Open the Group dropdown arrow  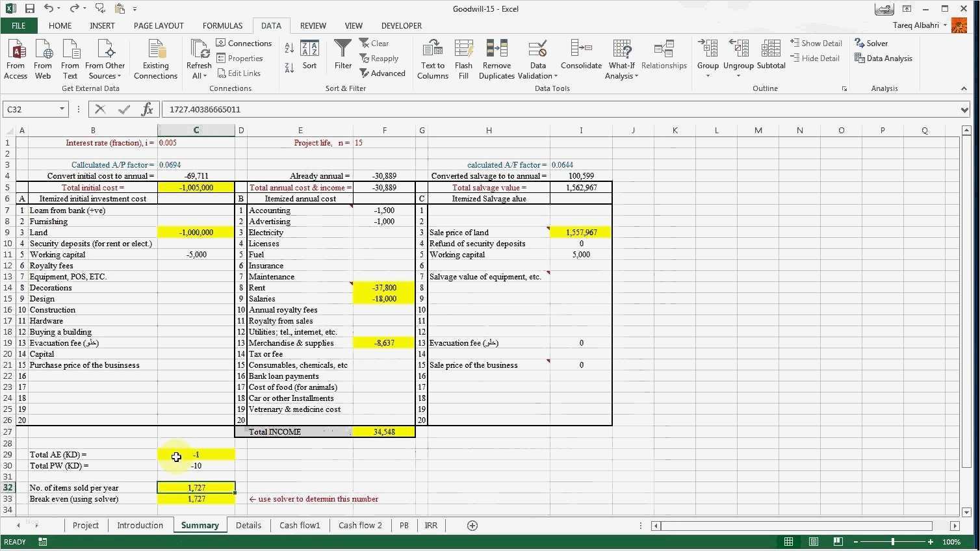coord(708,76)
